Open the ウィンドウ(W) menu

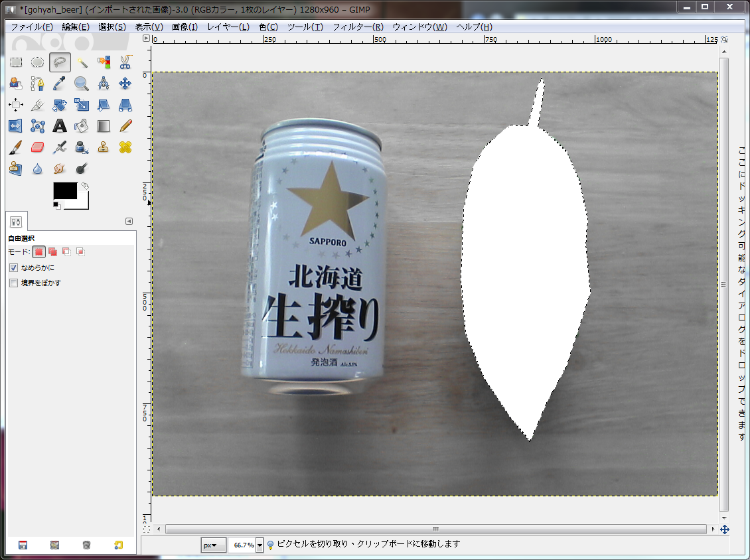tap(420, 27)
